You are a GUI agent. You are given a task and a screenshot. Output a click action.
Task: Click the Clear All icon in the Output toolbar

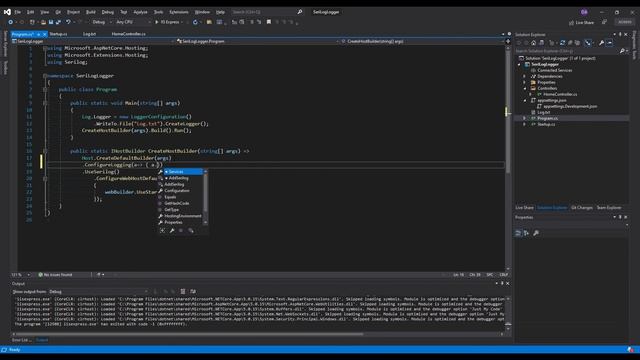coord(183,291)
